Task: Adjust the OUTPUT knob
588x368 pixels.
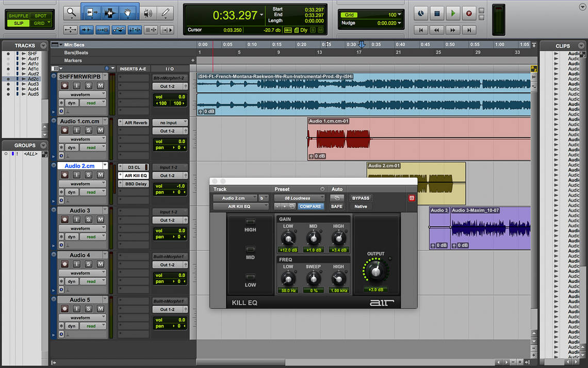Action: pyautogui.click(x=375, y=271)
